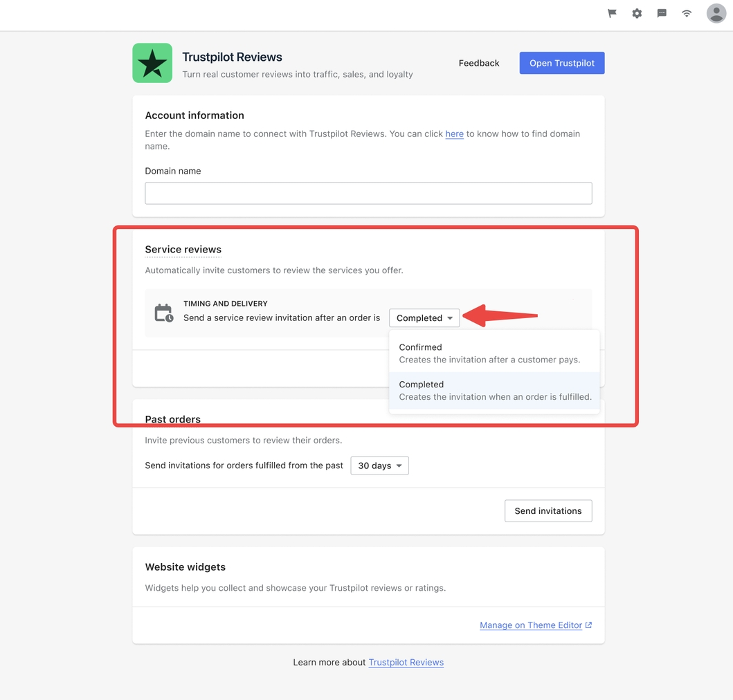The height and width of the screenshot is (700, 733).
Task: Click the Trustpilot Reviews app title
Action: [233, 57]
